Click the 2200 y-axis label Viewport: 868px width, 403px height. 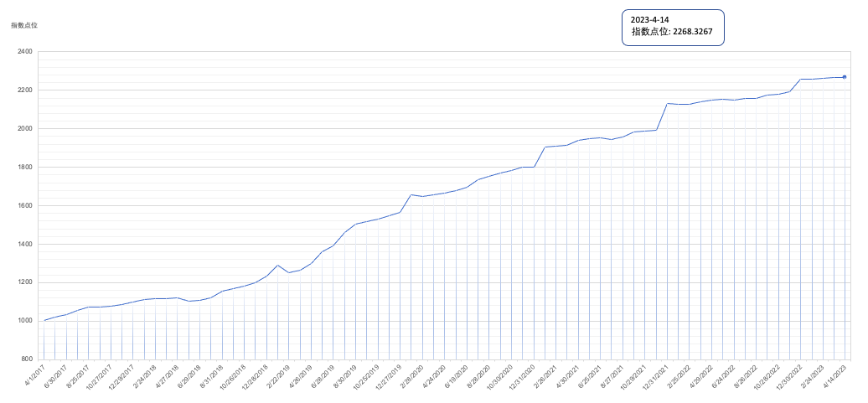click(26, 90)
